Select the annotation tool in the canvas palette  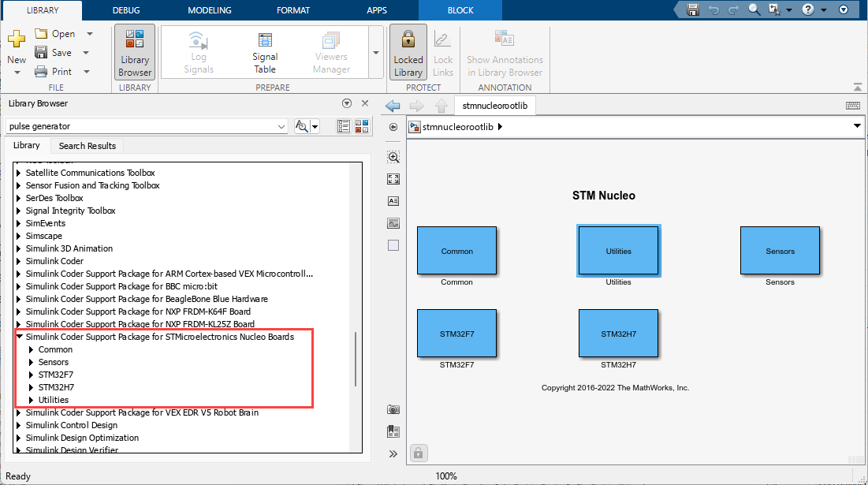tap(393, 201)
